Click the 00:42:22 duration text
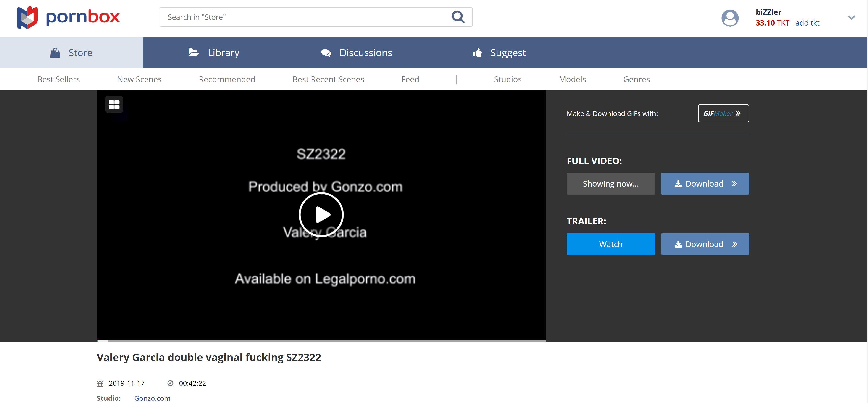This screenshot has width=868, height=403. (192, 383)
